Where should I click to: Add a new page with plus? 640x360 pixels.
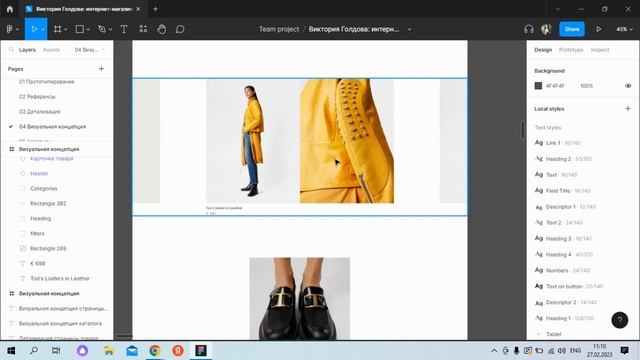coord(101,69)
